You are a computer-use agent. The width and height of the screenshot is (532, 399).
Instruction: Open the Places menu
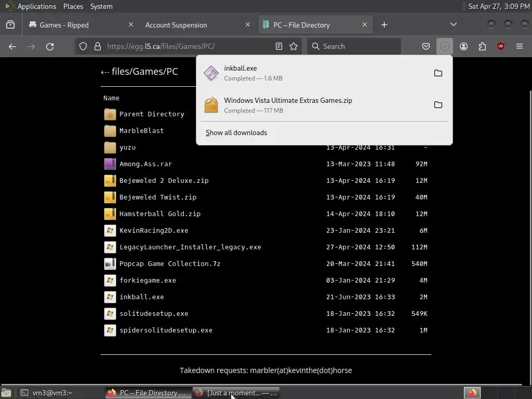(x=73, y=6)
